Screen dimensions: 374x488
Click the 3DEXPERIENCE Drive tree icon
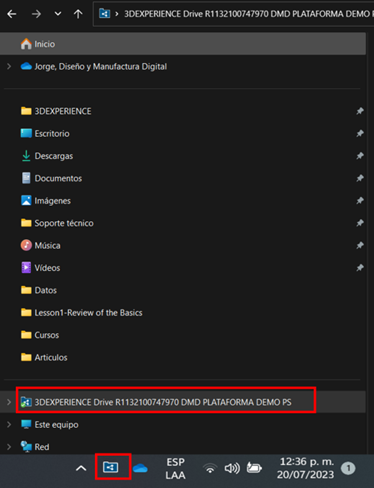click(26, 402)
